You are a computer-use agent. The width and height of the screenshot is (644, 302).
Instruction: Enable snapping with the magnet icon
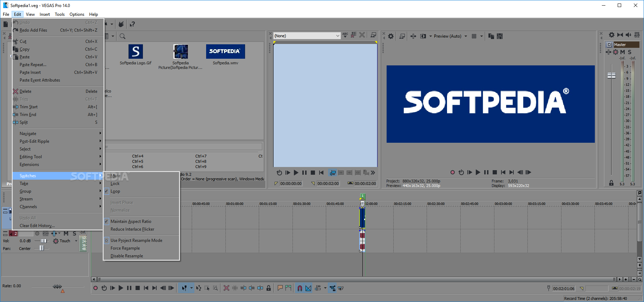pos(300,288)
